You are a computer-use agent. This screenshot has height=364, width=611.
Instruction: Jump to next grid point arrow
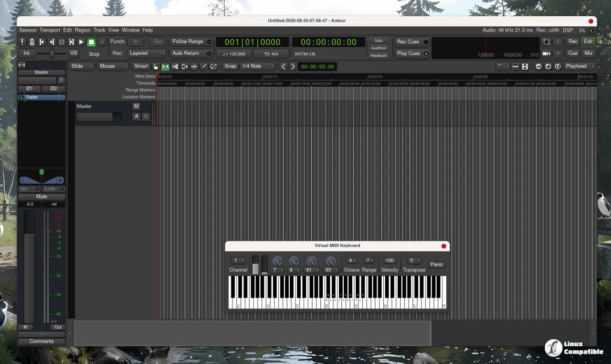(293, 67)
